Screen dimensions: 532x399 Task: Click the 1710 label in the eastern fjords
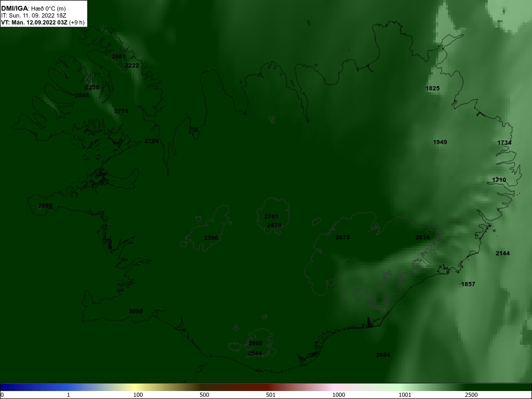(499, 180)
